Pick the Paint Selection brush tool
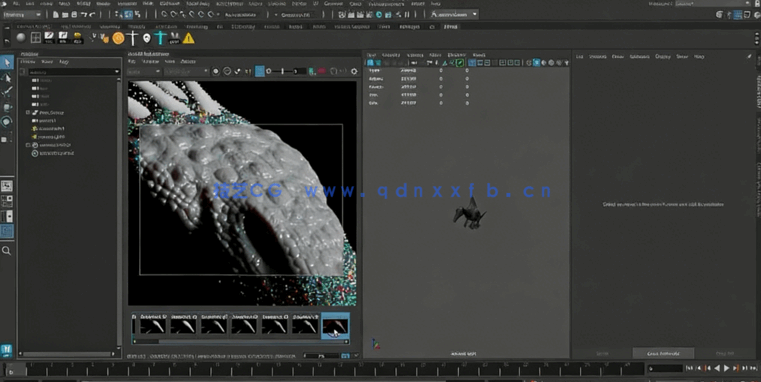The height and width of the screenshot is (382, 761). [7, 92]
